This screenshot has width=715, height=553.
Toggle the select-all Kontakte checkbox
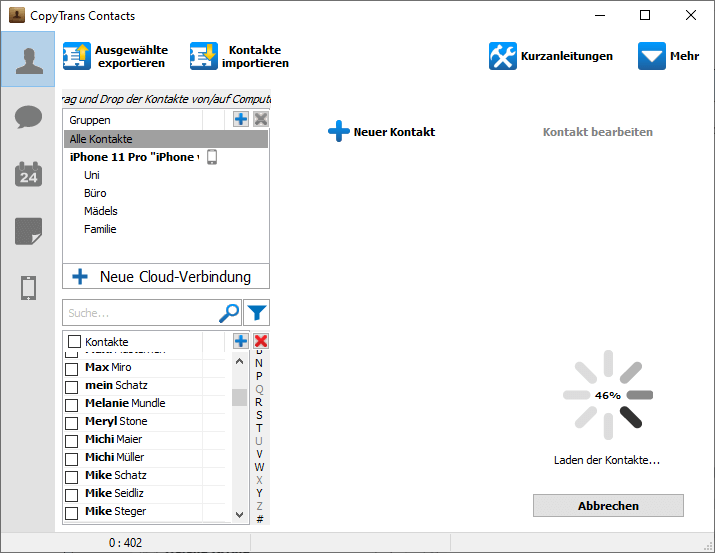pyautogui.click(x=74, y=341)
